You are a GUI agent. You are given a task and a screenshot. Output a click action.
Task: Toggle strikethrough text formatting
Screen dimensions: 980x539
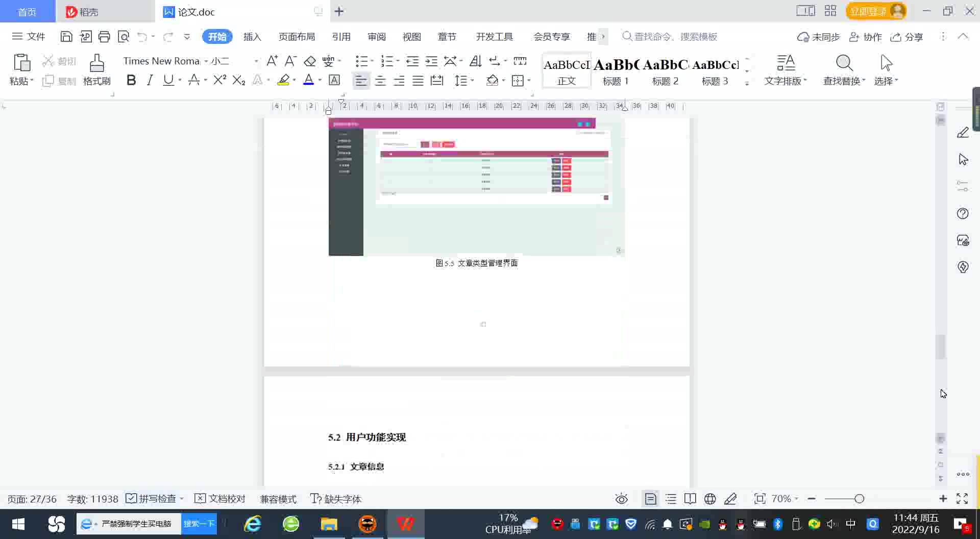pos(193,80)
